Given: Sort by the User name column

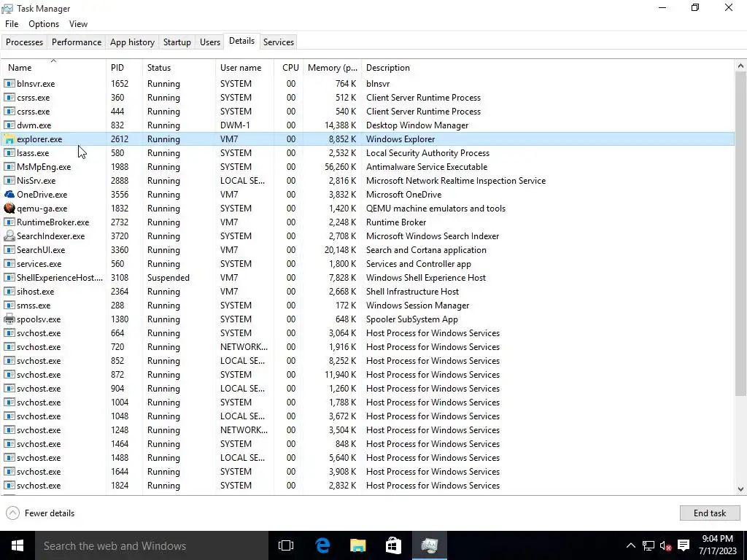Looking at the screenshot, I should [x=245, y=68].
